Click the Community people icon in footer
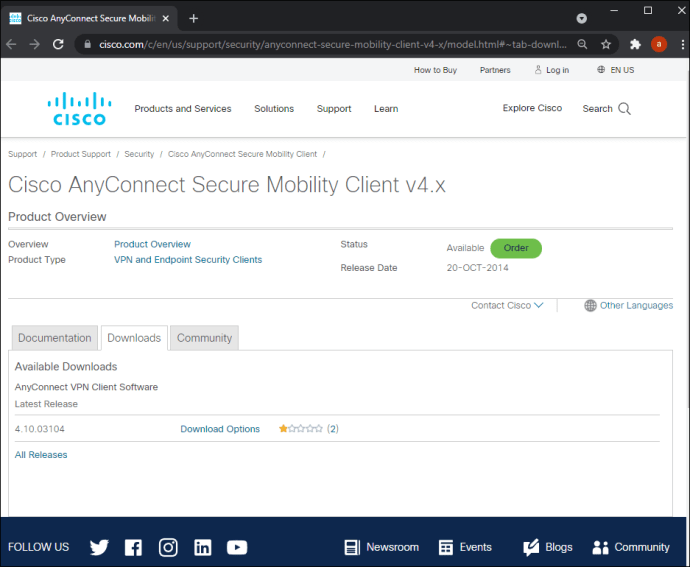 pyautogui.click(x=600, y=547)
